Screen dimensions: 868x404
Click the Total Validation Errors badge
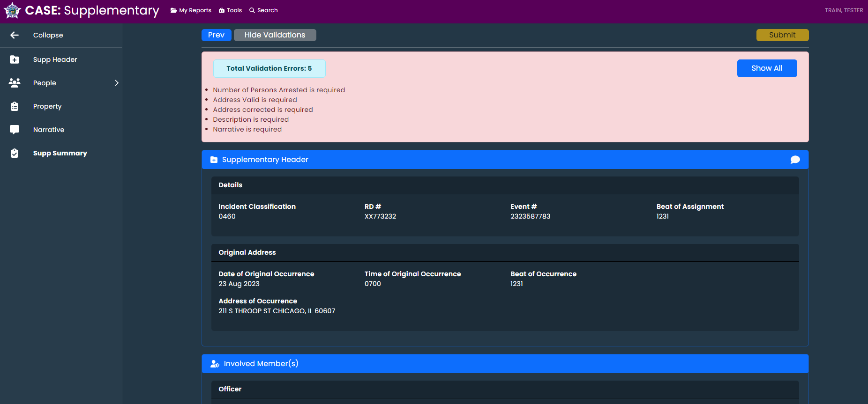pyautogui.click(x=269, y=68)
